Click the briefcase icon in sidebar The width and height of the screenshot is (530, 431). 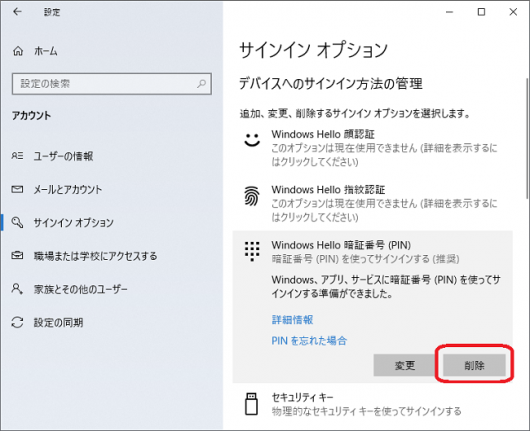point(18,255)
